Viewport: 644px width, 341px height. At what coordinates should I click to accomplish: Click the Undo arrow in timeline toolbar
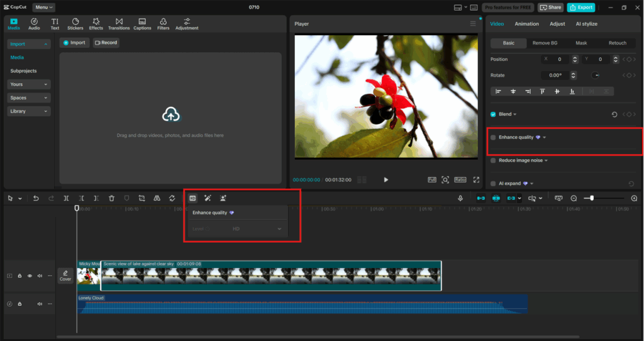tap(36, 198)
